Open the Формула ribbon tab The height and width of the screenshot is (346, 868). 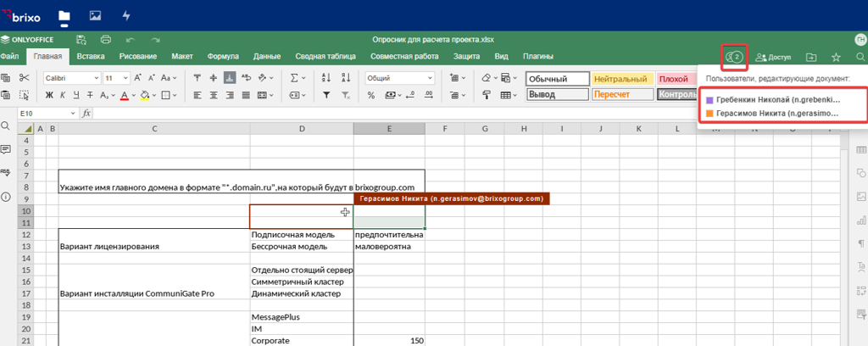(x=223, y=56)
